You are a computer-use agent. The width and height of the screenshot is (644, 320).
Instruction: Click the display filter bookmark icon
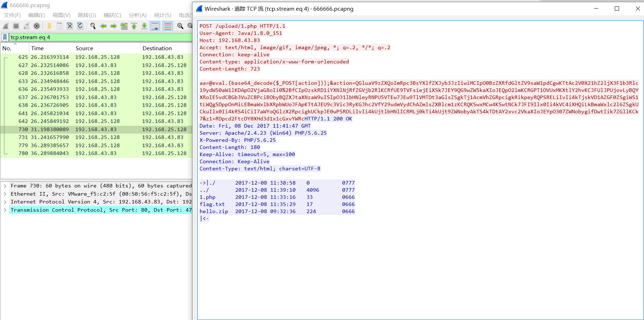[5, 37]
